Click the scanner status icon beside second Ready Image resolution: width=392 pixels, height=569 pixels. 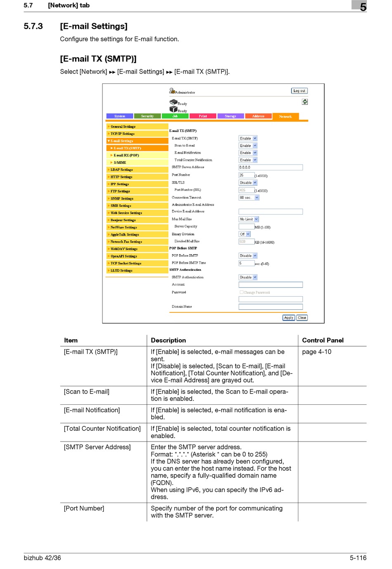click(x=173, y=109)
